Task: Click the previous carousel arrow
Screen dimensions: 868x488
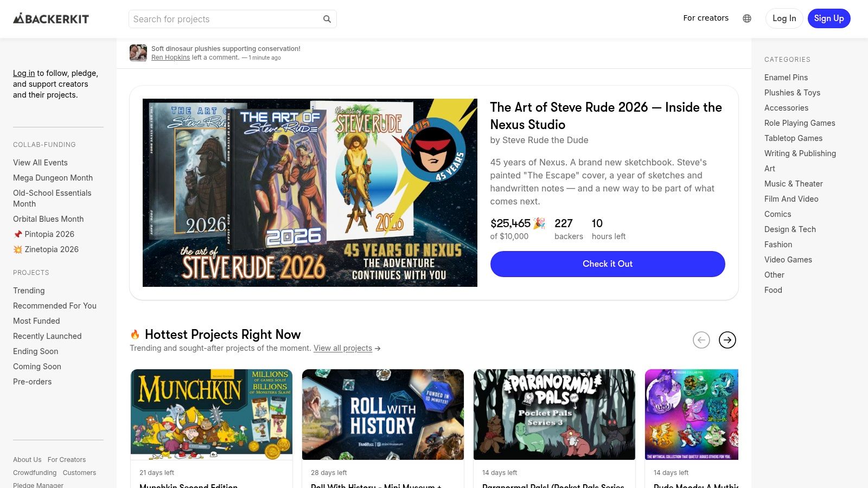Action: 701,340
